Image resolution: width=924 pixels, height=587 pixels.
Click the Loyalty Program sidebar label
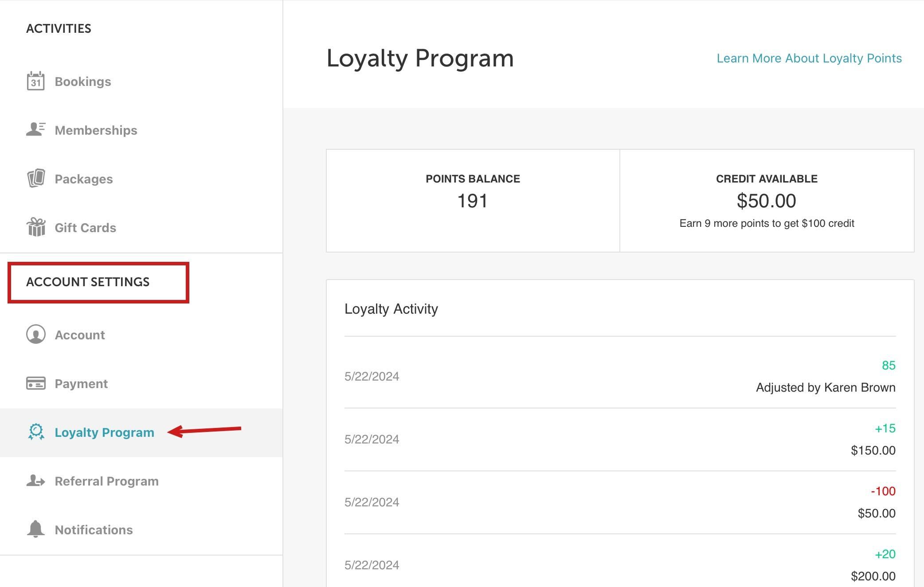[104, 432]
